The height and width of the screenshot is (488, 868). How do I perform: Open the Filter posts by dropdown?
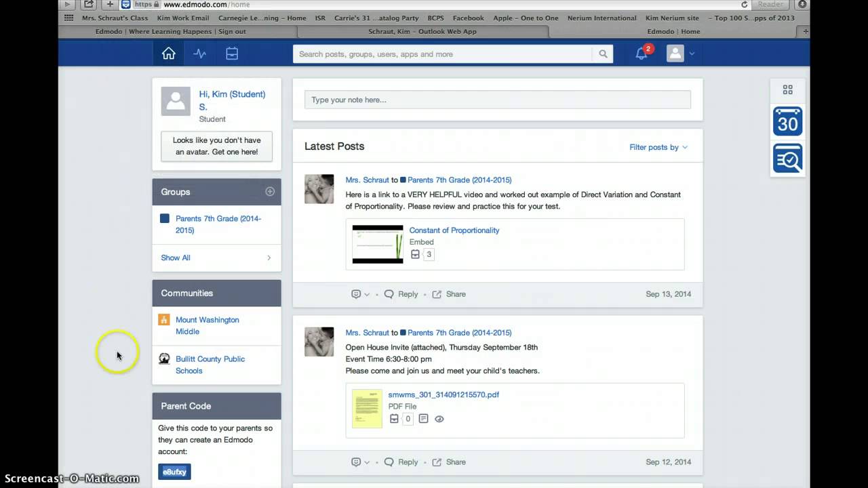pos(658,147)
